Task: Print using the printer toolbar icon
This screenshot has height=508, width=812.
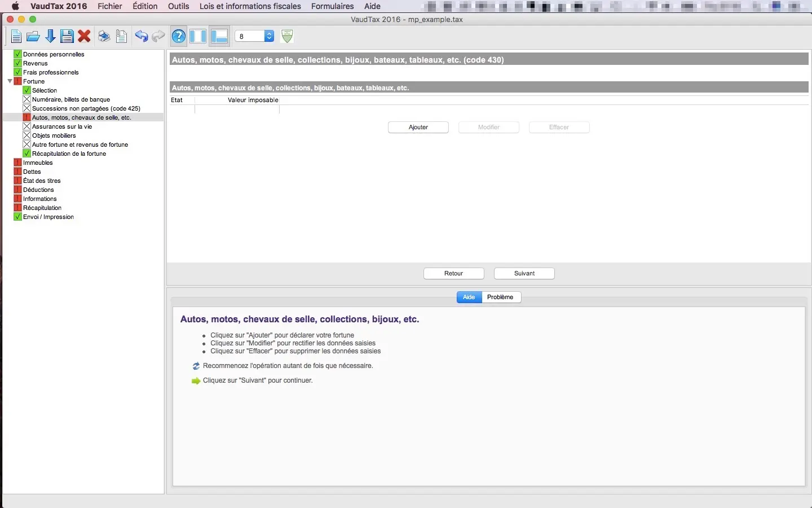Action: (x=104, y=37)
